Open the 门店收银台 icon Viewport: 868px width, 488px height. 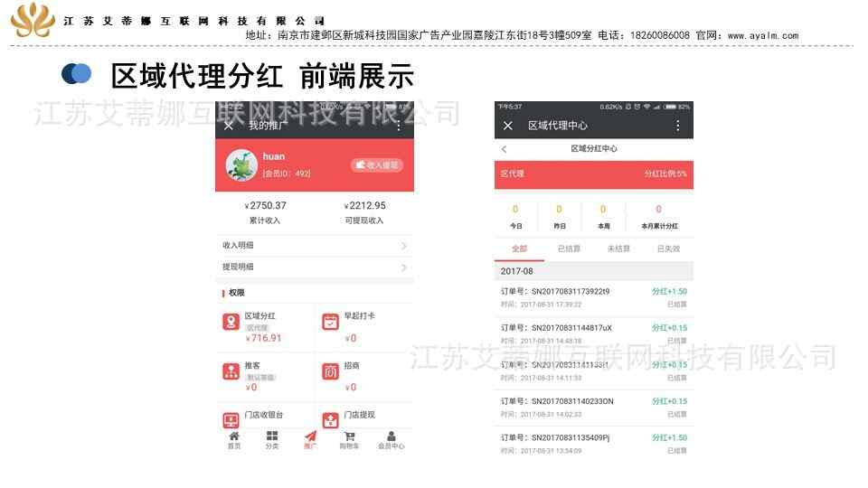tap(231, 420)
